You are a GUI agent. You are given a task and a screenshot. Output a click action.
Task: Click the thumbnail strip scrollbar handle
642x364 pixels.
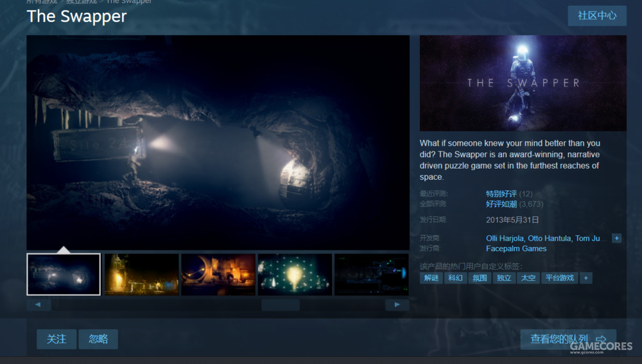click(281, 305)
